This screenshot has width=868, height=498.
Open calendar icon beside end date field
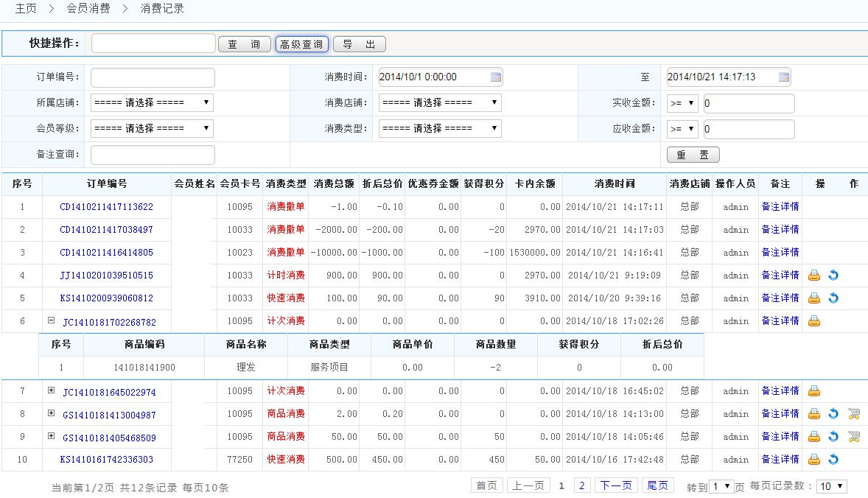pos(784,77)
